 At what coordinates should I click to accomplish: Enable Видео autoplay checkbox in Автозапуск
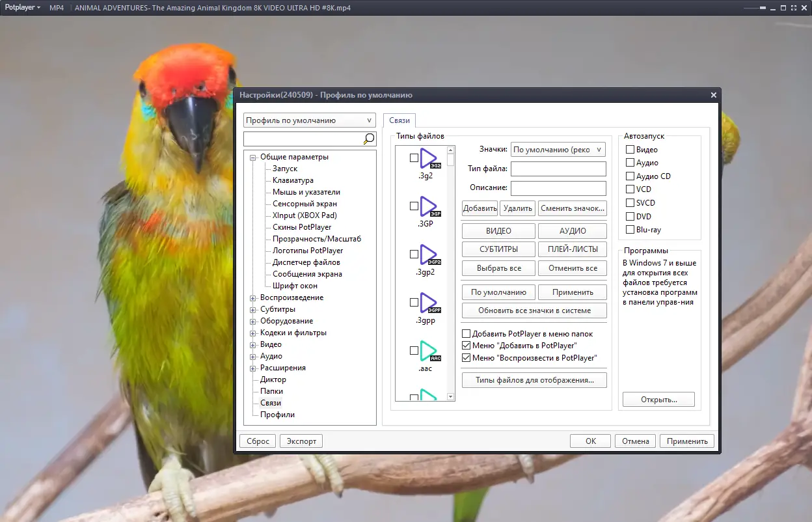(630, 150)
